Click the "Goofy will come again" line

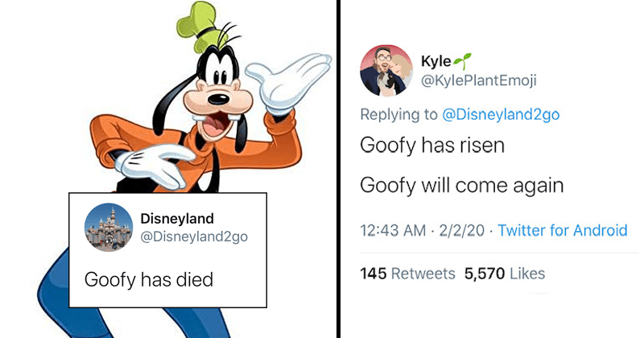[461, 187]
